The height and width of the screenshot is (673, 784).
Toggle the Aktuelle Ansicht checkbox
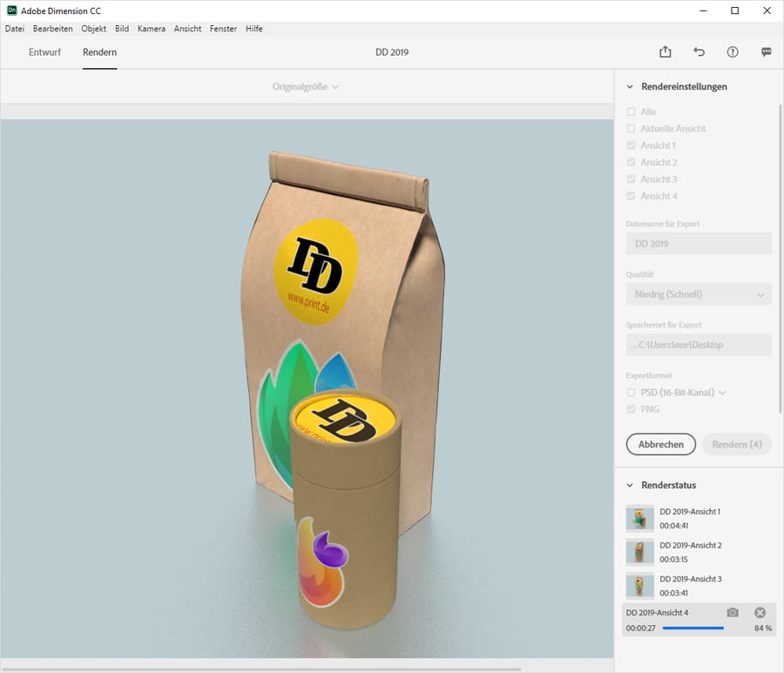click(631, 129)
